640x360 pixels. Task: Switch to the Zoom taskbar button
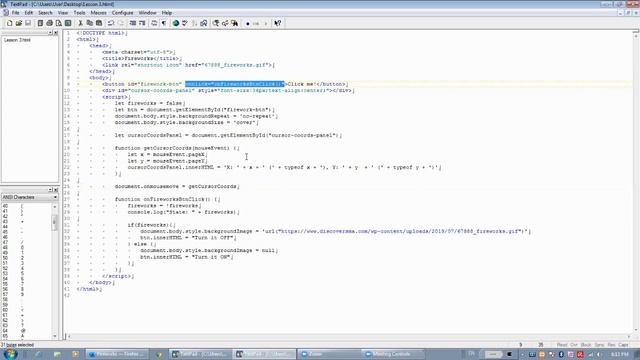329,354
